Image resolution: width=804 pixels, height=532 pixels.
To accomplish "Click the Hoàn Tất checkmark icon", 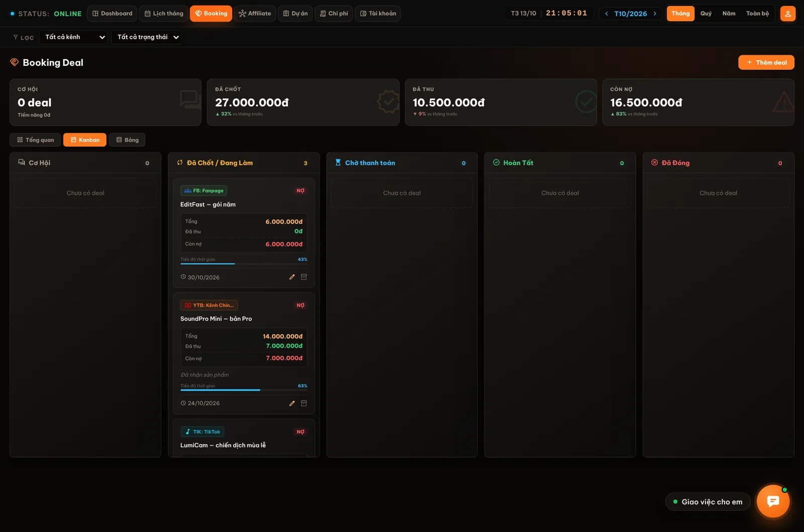I will point(496,162).
